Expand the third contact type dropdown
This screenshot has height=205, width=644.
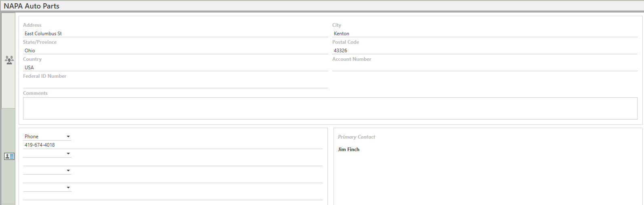coord(47,171)
